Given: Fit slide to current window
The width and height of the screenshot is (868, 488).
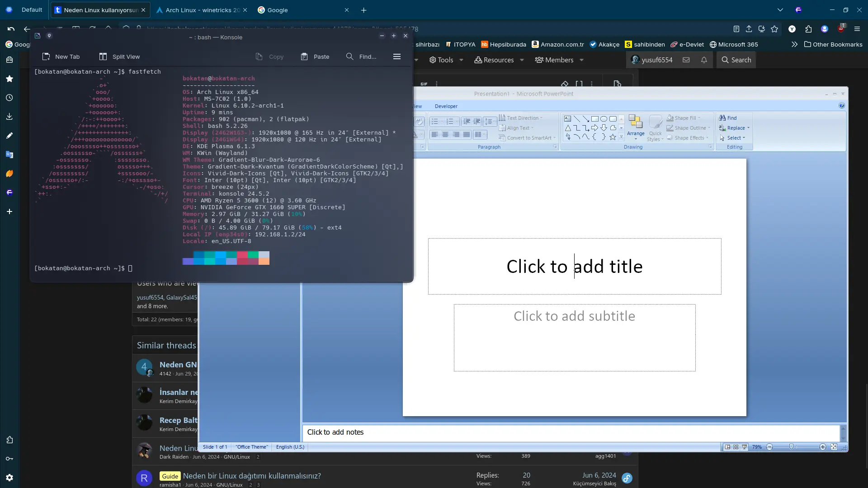Looking at the screenshot, I should pyautogui.click(x=834, y=447).
